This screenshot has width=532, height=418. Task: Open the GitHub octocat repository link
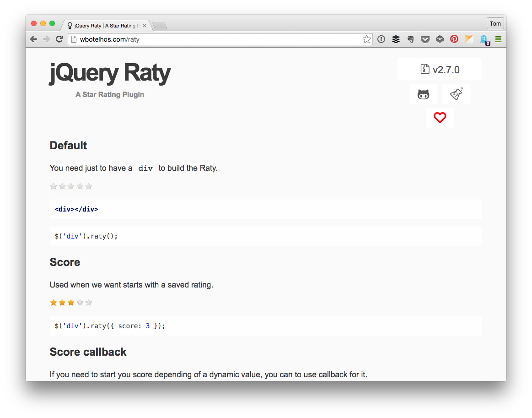click(423, 93)
